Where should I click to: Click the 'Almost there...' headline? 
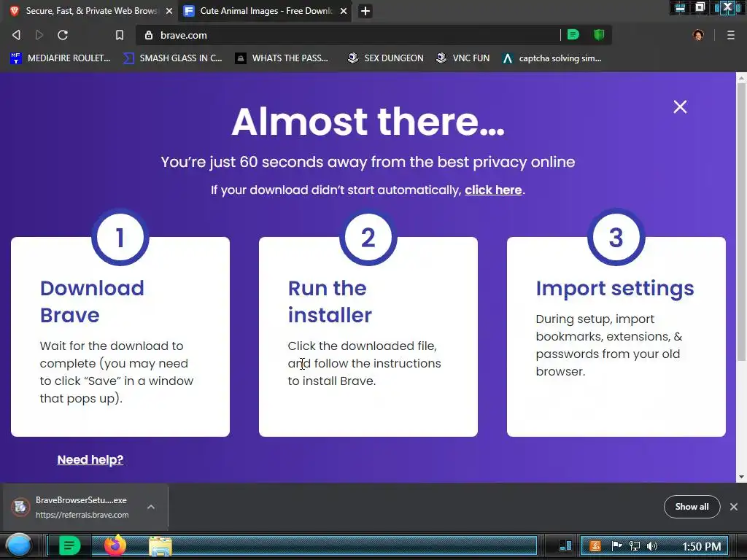point(368,122)
